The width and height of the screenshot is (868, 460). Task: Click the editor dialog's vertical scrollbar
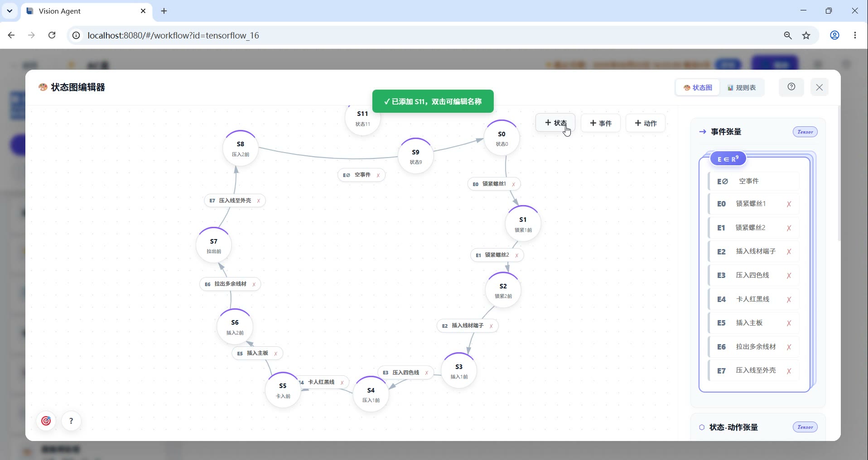coord(839,173)
